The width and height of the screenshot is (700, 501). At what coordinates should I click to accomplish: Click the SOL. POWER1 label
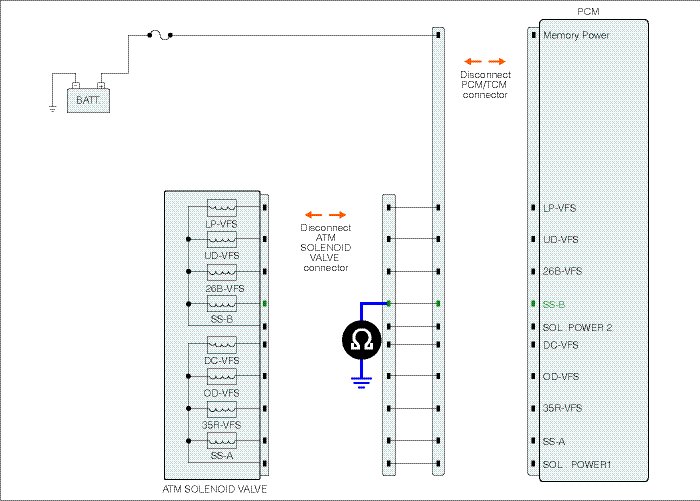(x=577, y=465)
